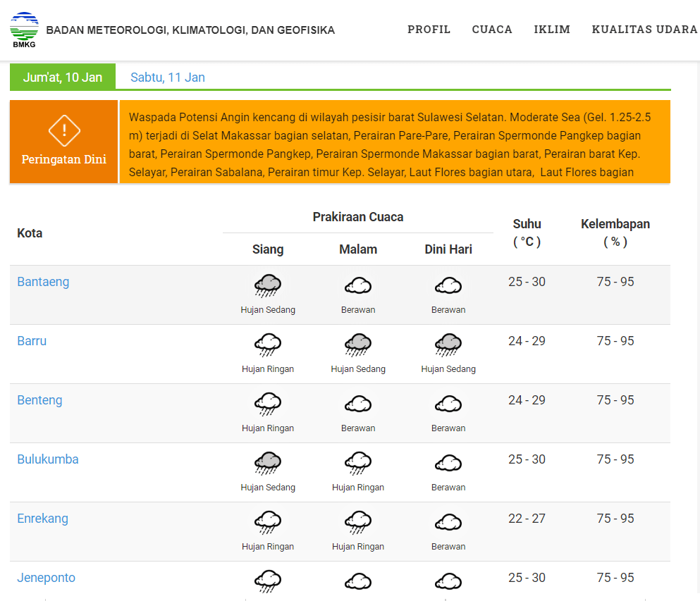Click the Malam column header
This screenshot has width=700, height=601.
(358, 249)
